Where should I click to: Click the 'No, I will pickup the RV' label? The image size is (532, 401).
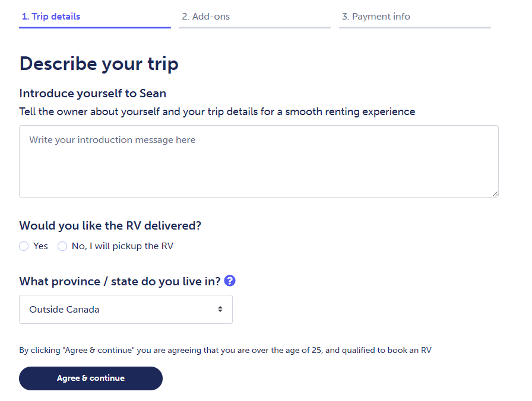click(122, 246)
